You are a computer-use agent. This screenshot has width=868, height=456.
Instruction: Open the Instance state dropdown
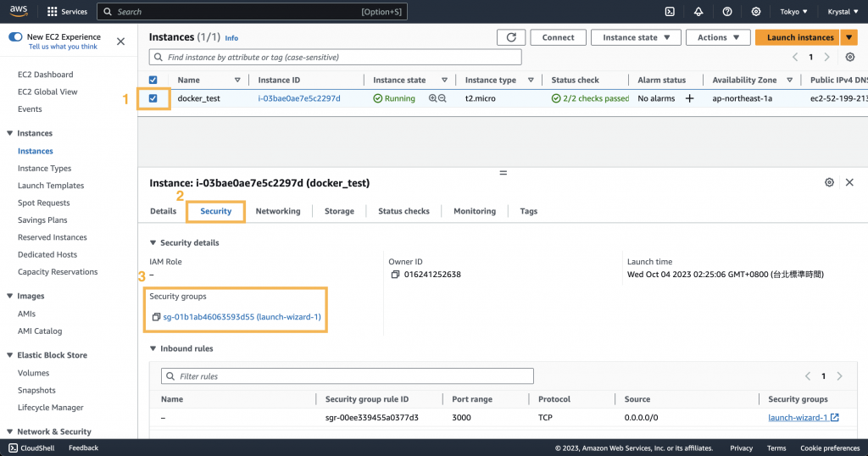click(636, 37)
